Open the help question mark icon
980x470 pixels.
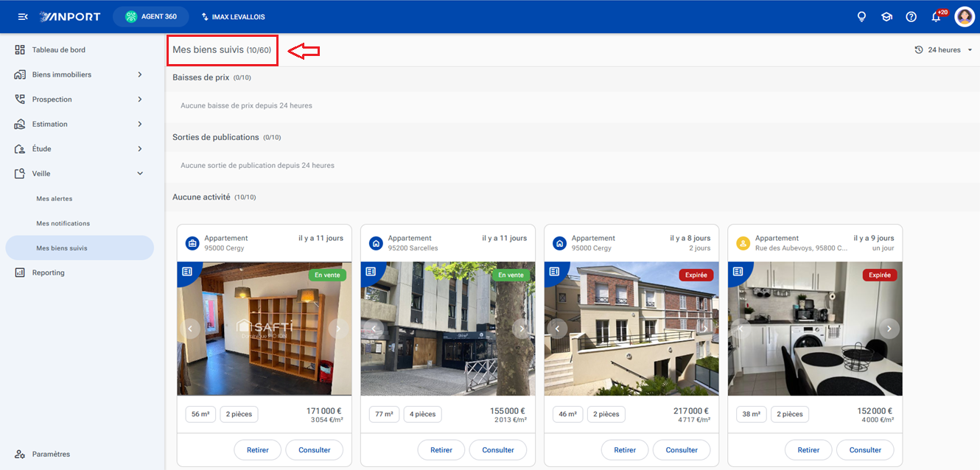(911, 16)
